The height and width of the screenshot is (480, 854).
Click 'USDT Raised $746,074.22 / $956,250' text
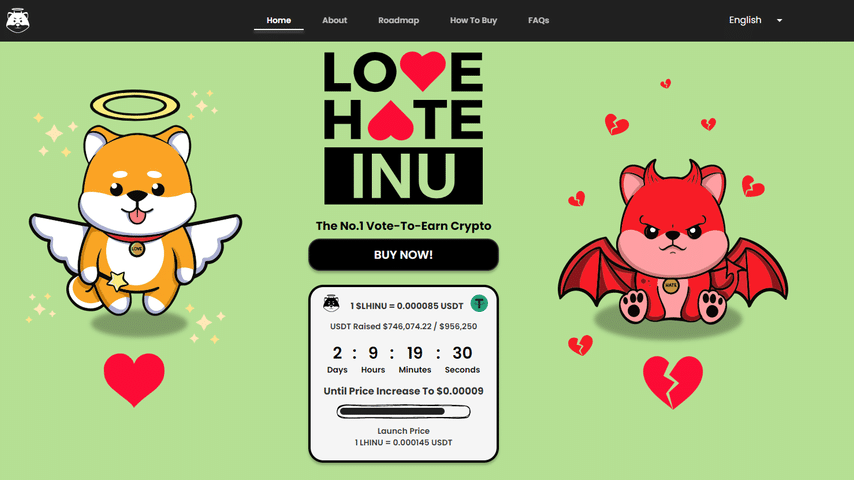pos(404,326)
